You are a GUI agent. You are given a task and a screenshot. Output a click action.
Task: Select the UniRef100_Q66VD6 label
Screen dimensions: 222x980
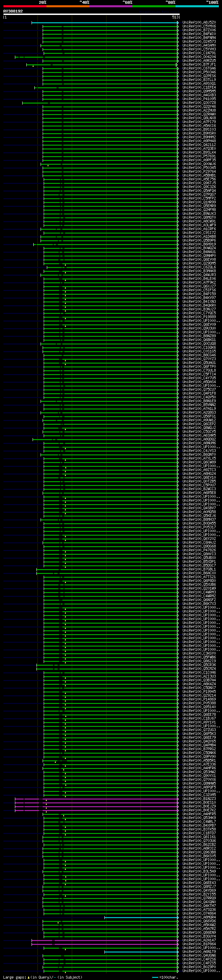point(199,921)
